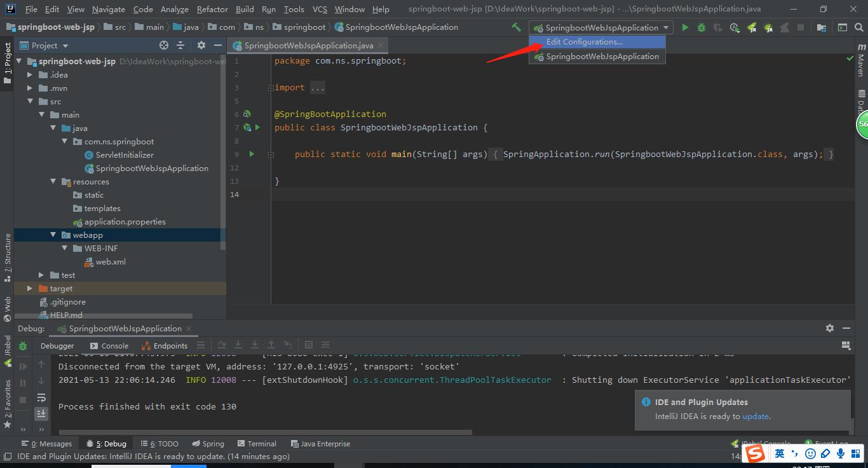Click Restore Layout icon in Debug panel
The height and width of the screenshot is (468, 868).
[x=846, y=345]
